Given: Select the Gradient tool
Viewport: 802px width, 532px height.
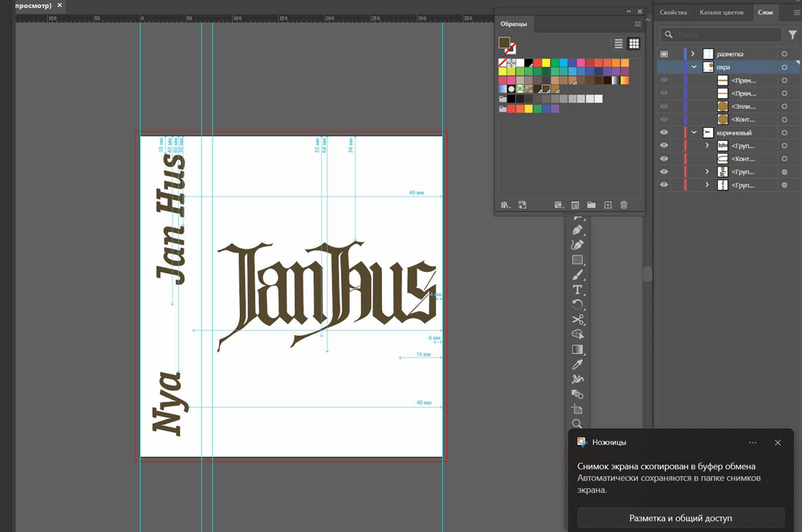Looking at the screenshot, I should pyautogui.click(x=578, y=349).
